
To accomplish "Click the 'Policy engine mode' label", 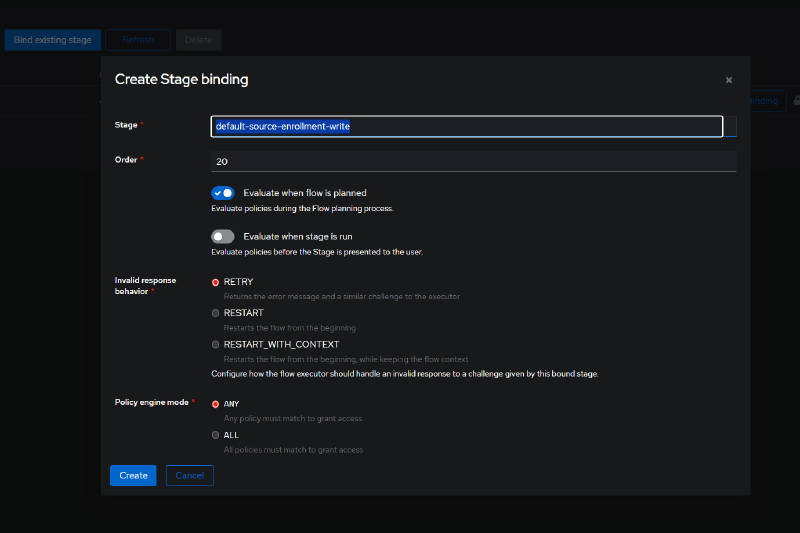I will pos(152,402).
